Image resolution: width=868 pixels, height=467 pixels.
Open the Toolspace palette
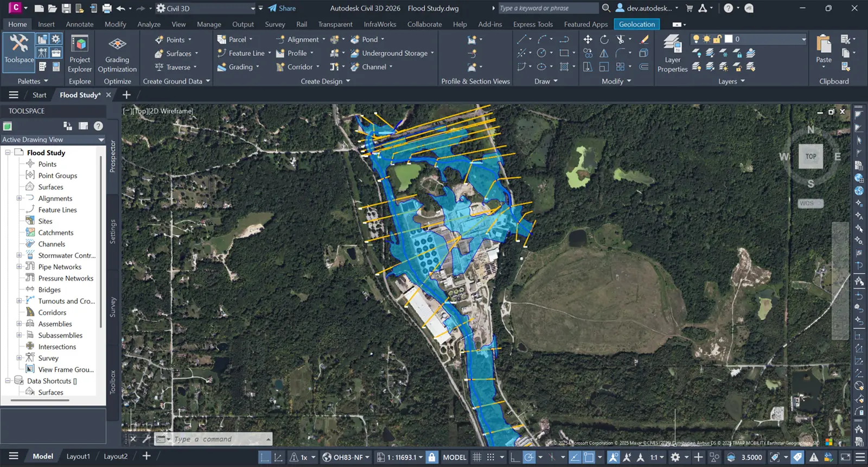point(19,49)
